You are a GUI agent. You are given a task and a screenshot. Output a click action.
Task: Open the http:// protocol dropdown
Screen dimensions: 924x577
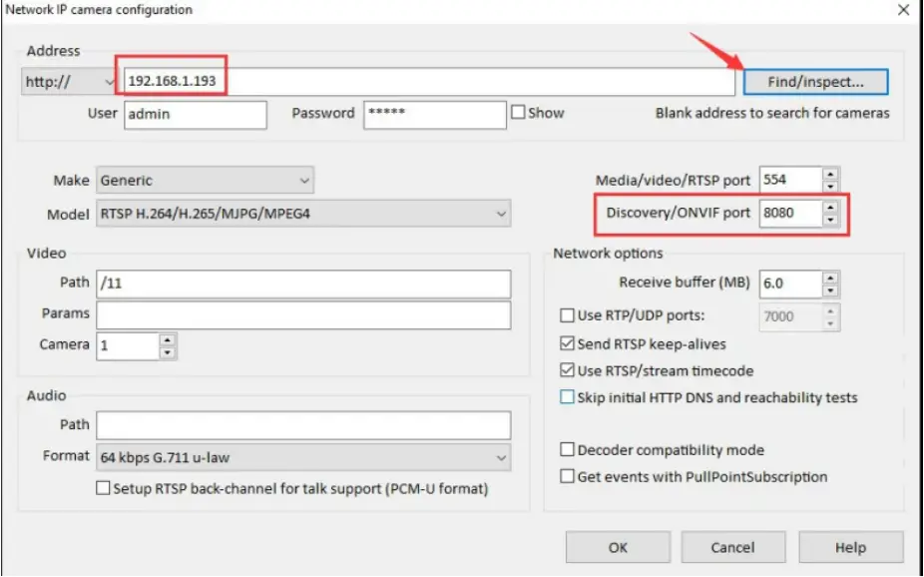pos(110,81)
